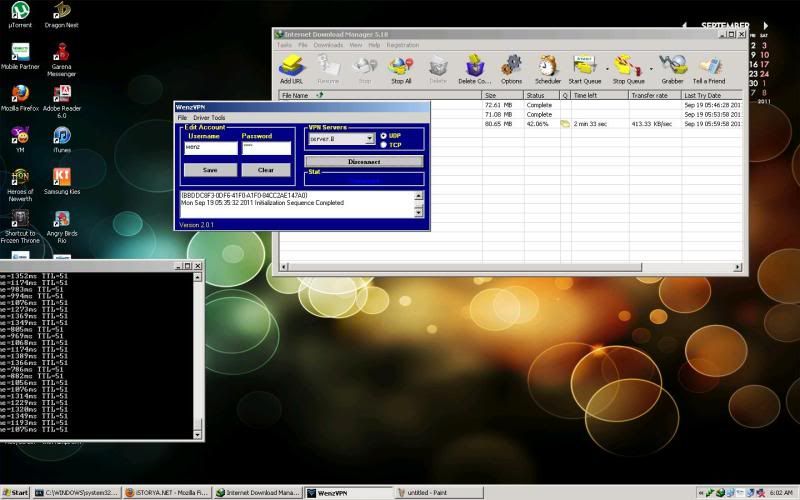800x500 pixels.
Task: Click the Add URL toolbar icon
Action: click(291, 67)
